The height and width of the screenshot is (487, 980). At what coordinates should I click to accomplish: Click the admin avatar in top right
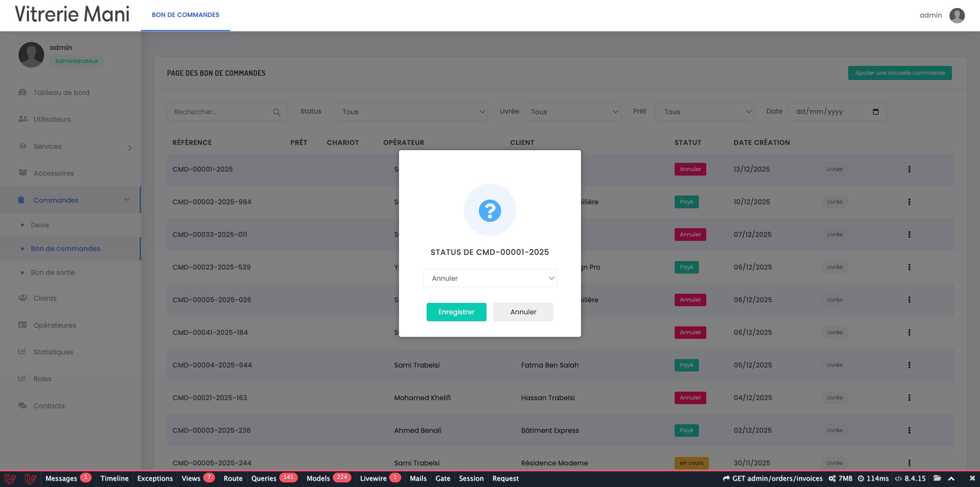[957, 15]
